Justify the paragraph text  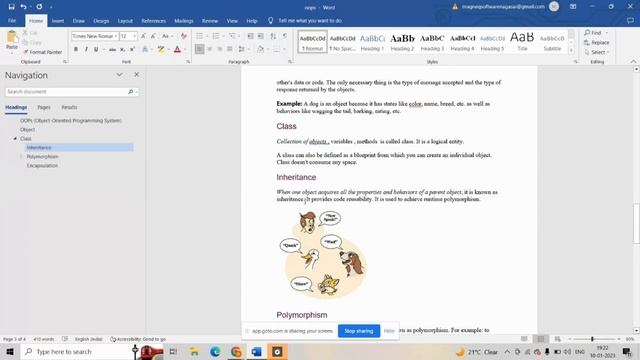pyautogui.click(x=230, y=49)
